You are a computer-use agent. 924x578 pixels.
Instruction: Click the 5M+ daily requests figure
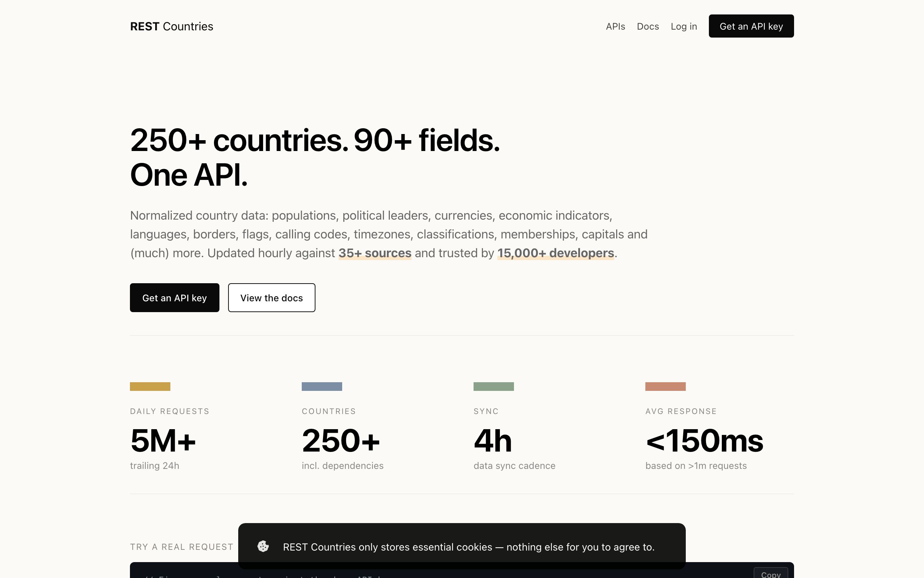pyautogui.click(x=163, y=440)
